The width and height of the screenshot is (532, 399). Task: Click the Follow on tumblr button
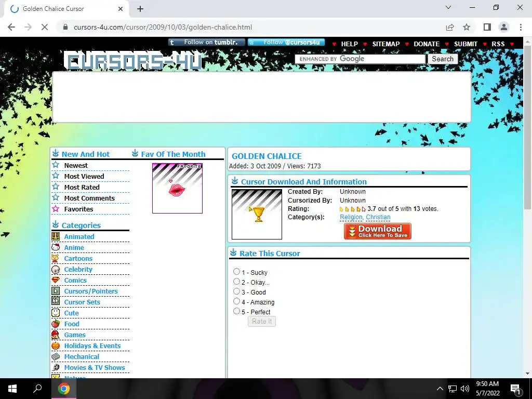pyautogui.click(x=207, y=43)
